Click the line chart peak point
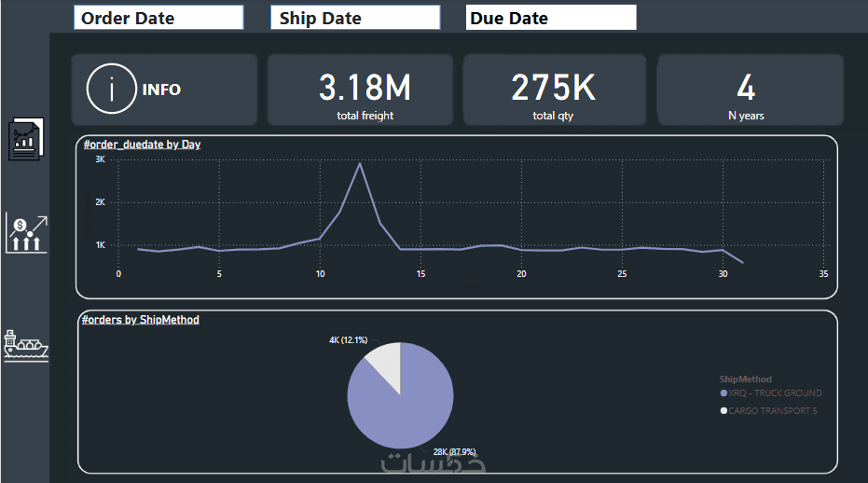This screenshot has width=868, height=483. [360, 163]
